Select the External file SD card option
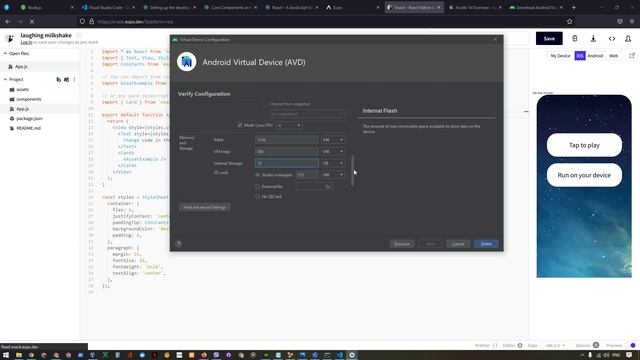This screenshot has width=640, height=360. click(x=257, y=187)
